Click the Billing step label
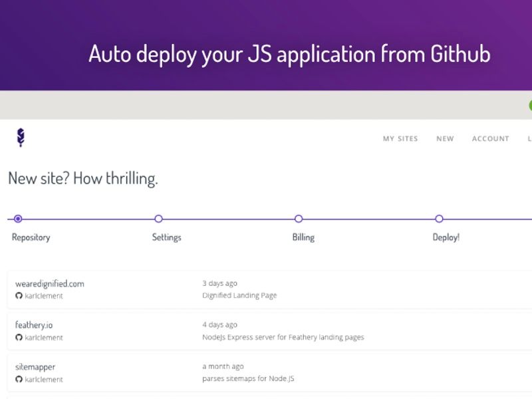The width and height of the screenshot is (532, 399). (303, 237)
